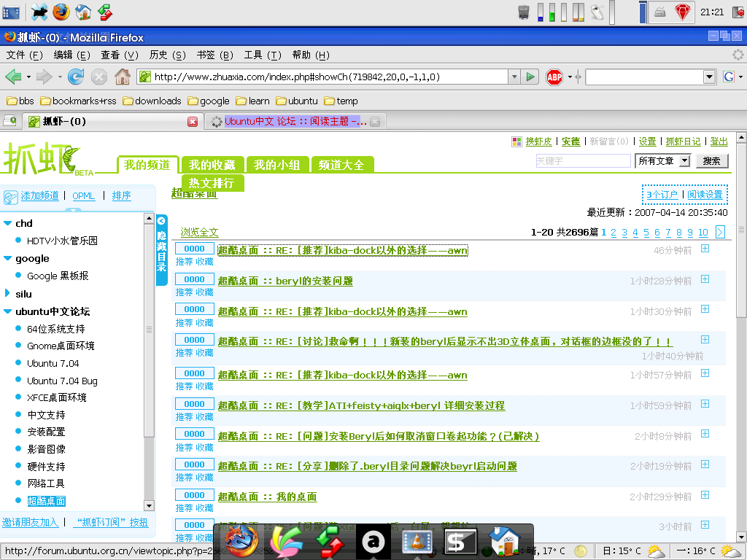Expand the post dated 46分钟前 with plus icon
Screen dimensions: 747x560
(705, 249)
